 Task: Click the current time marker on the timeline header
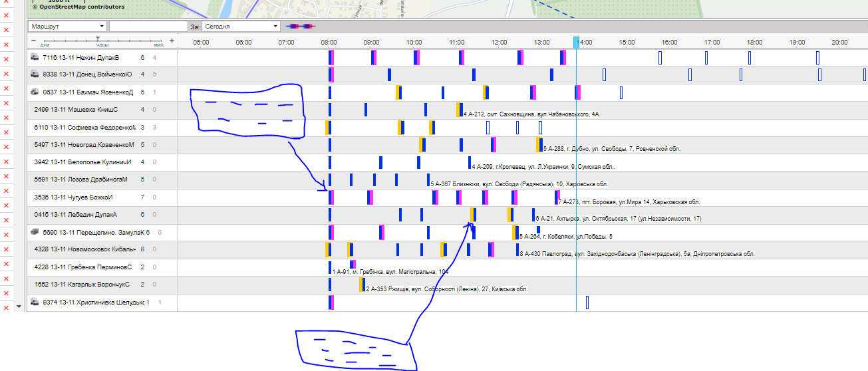(576, 42)
